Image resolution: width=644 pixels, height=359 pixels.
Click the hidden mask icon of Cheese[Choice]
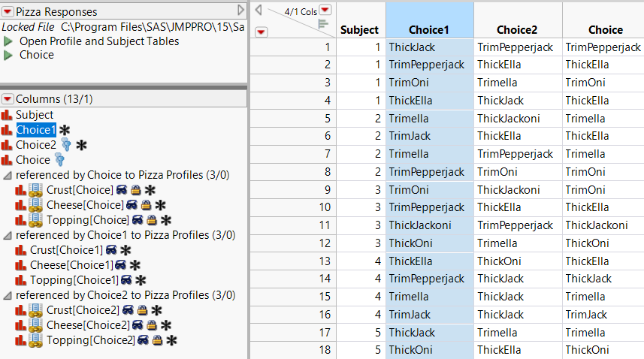[132, 204]
